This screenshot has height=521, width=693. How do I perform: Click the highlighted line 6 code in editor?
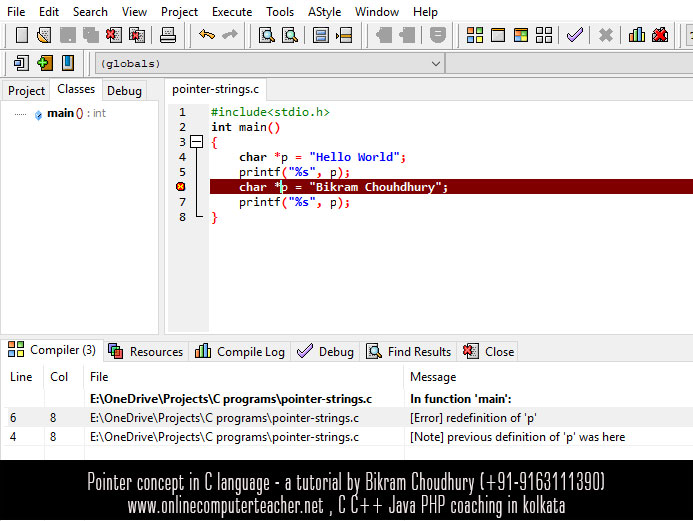451,186
